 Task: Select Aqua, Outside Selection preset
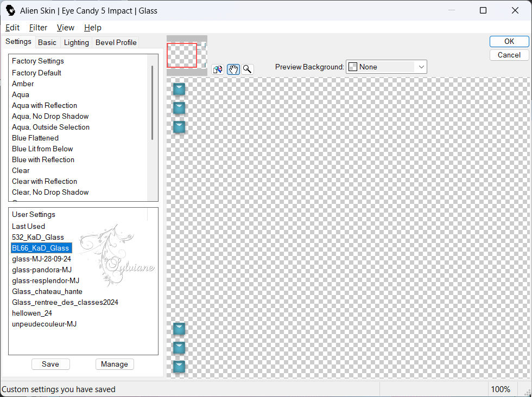tap(50, 127)
